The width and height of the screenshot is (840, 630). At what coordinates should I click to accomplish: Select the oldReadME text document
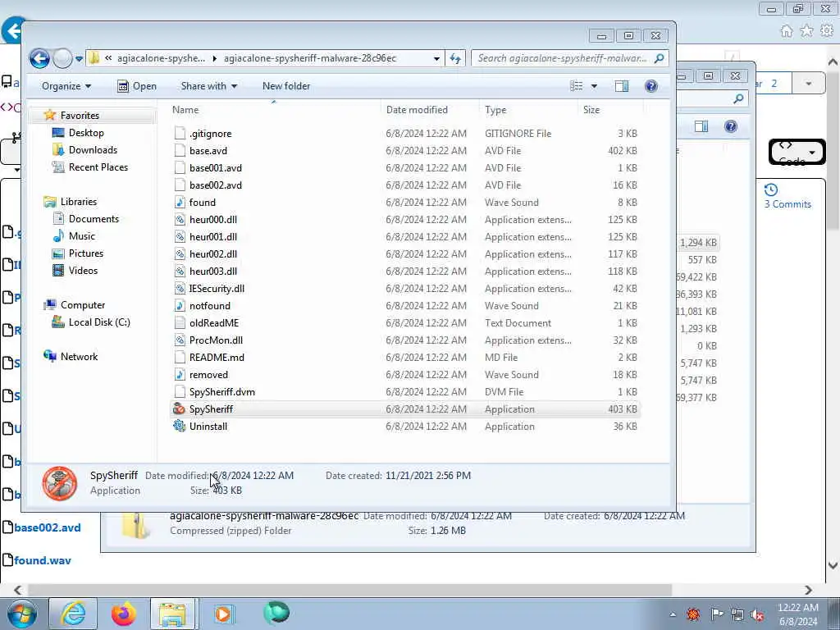point(214,322)
